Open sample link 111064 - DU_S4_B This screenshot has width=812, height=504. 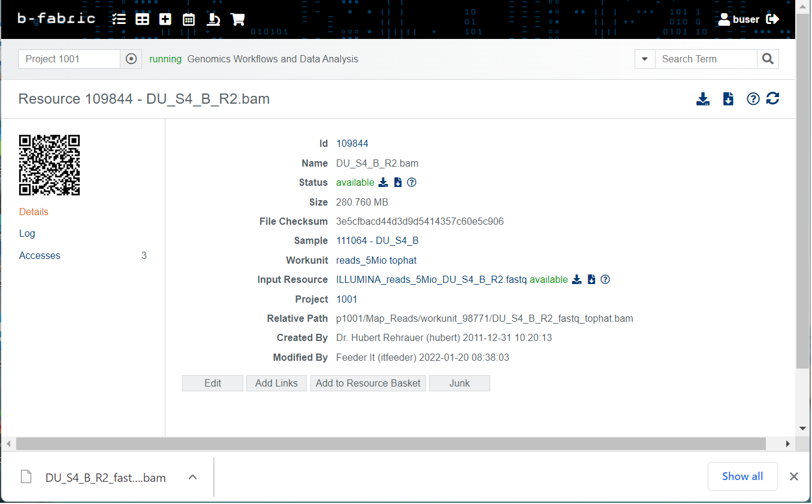[378, 241]
